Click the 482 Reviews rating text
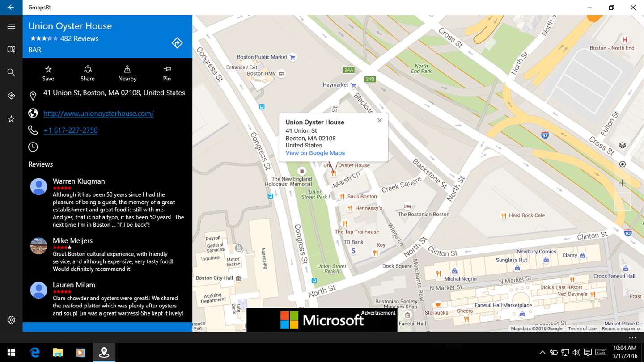Image resolution: width=644 pixels, height=362 pixels. 79,38
